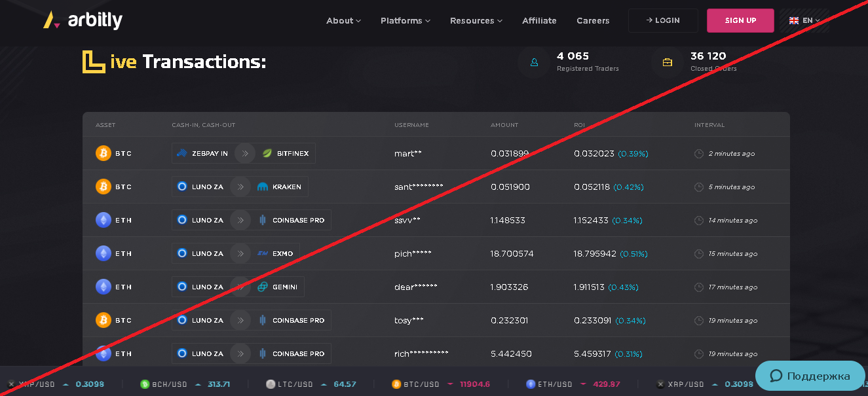Go to the Careers page
This screenshot has height=396, width=868.
pyautogui.click(x=593, y=21)
